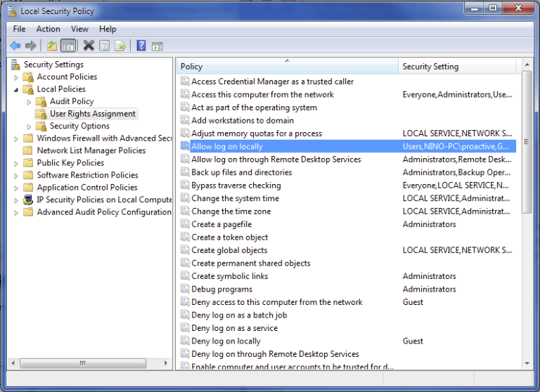Screen dimensions: 540x392
Task: Expand the Advanced Audit Policy Configuration arrow
Action: [x=16, y=213]
